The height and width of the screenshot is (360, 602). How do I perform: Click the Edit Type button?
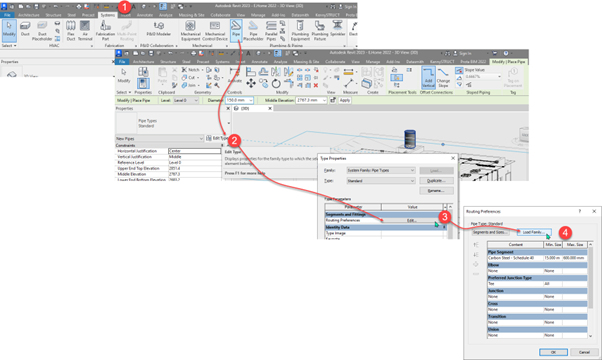pos(217,138)
